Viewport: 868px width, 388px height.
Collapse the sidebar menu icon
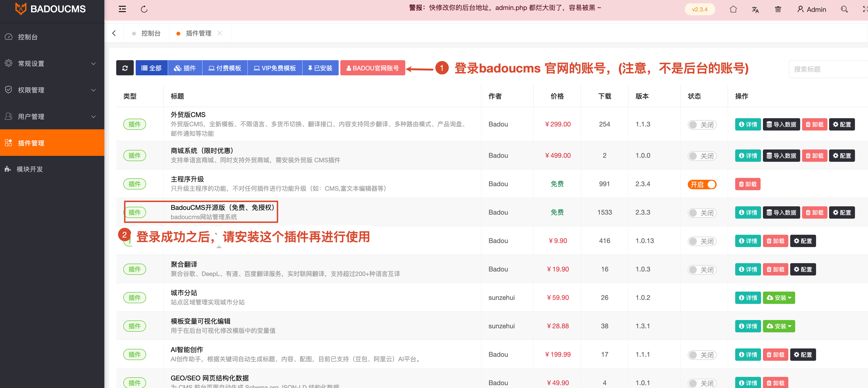(x=122, y=9)
